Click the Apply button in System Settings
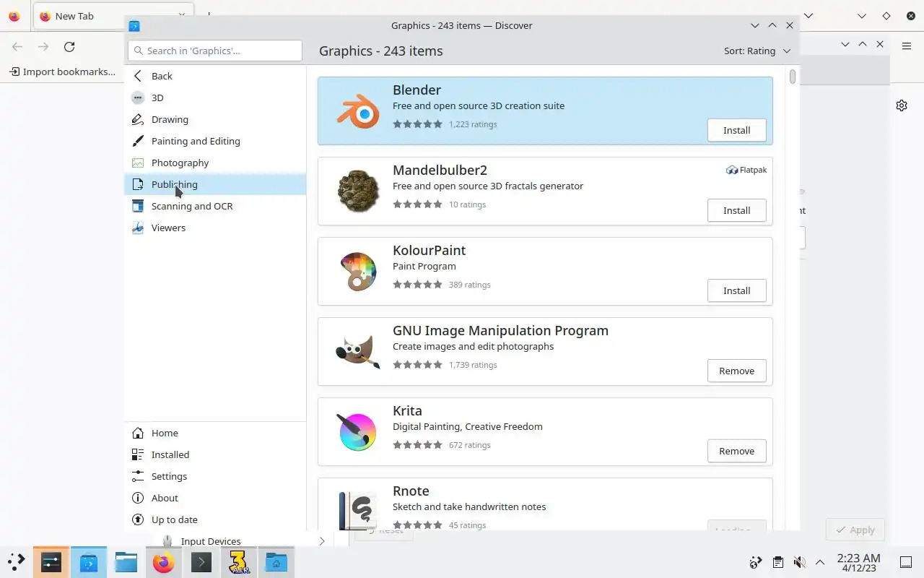The image size is (924, 578). tap(855, 530)
